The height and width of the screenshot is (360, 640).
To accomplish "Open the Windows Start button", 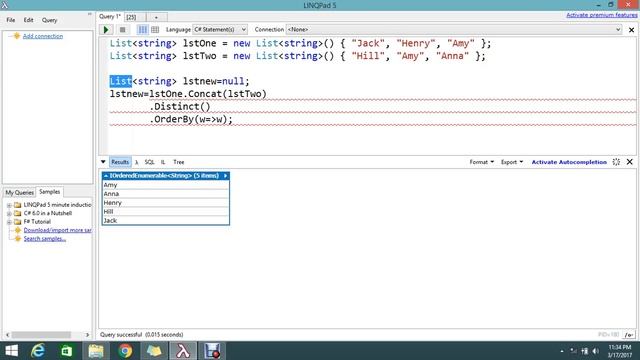I will (11, 351).
